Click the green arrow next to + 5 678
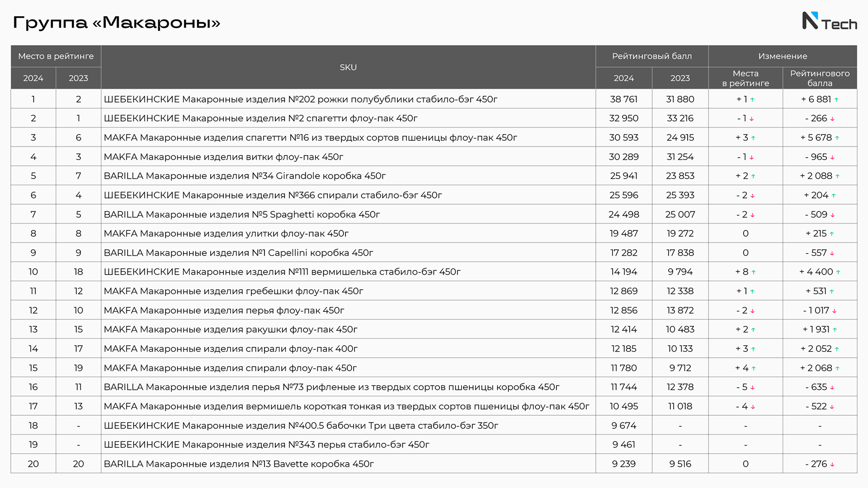868x488 pixels. click(837, 138)
